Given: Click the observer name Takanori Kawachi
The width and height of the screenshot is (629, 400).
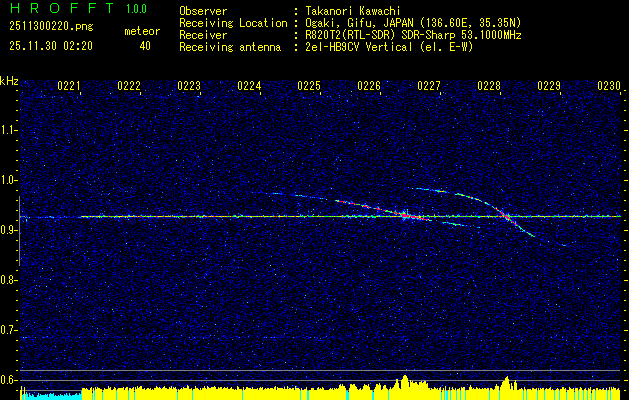Looking at the screenshot, I should tap(353, 11).
